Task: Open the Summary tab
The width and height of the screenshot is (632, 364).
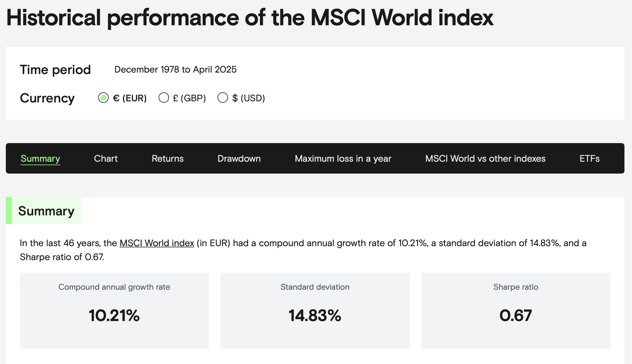Action: (40, 158)
